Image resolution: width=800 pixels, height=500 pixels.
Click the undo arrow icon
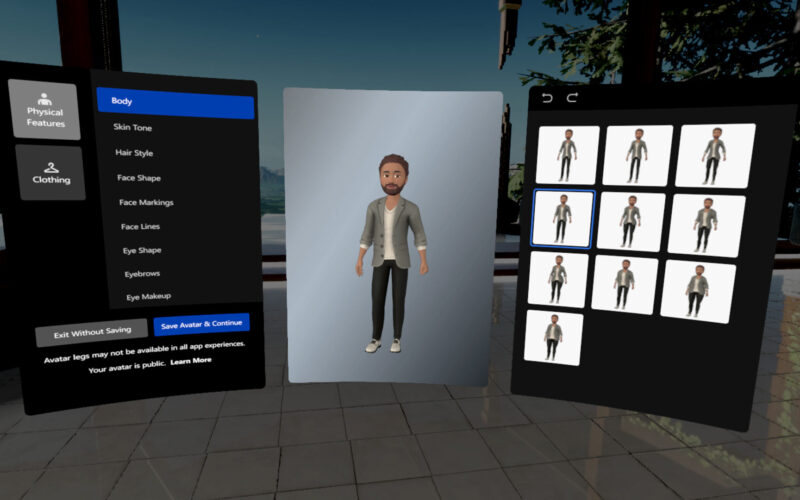point(547,98)
